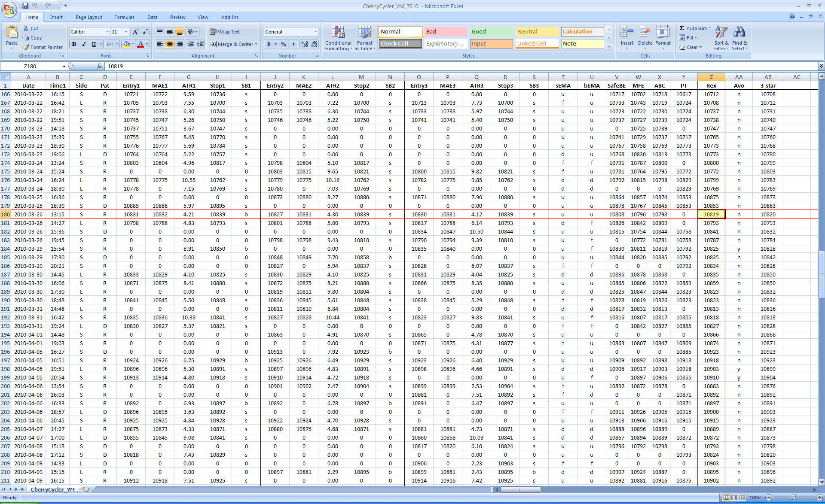Toggle Wrap Text on

point(225,32)
